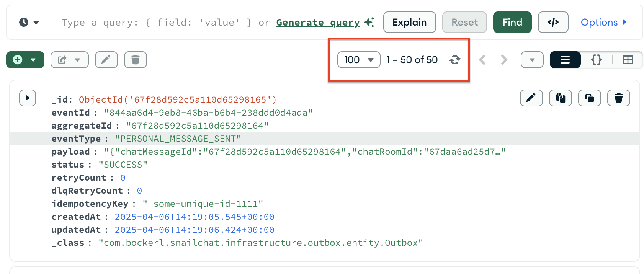
Task: Click the Delete documents trash icon in toolbar
Action: [x=135, y=60]
